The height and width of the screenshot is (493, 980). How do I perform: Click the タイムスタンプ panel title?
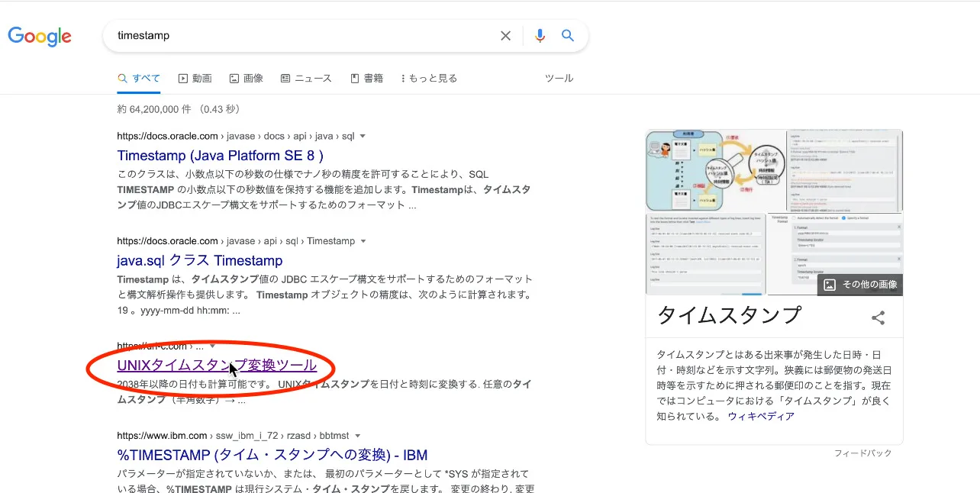729,315
